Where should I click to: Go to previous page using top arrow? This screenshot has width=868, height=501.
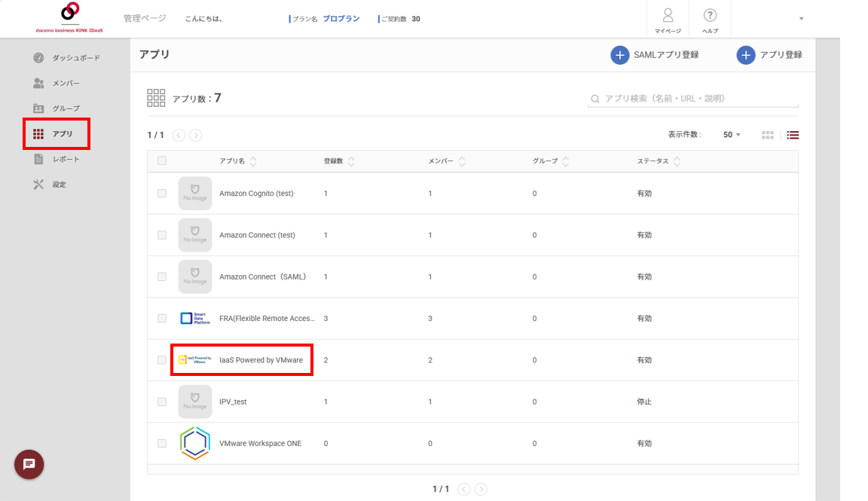pyautogui.click(x=179, y=135)
